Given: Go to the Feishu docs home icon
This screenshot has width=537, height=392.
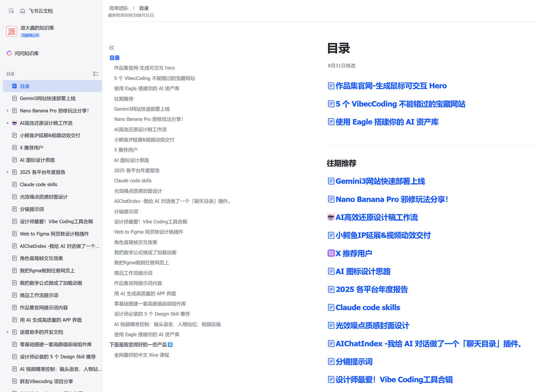Looking at the screenshot, I should pos(23,11).
